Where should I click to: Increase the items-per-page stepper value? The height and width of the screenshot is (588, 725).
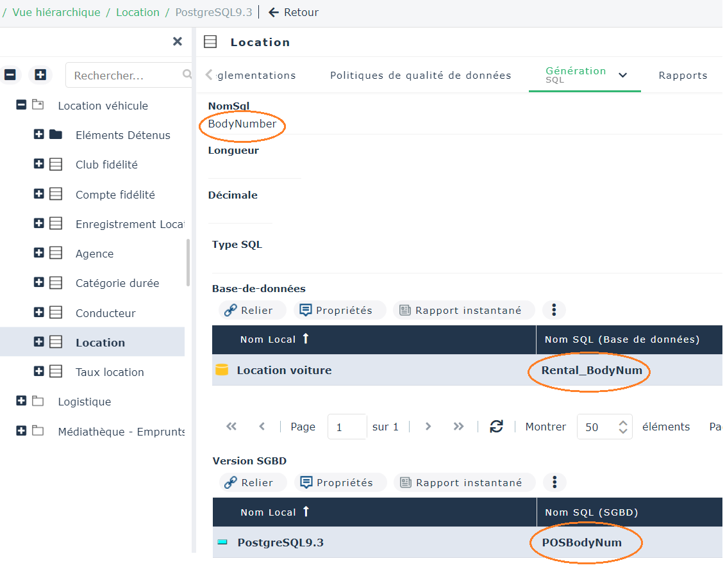(622, 423)
